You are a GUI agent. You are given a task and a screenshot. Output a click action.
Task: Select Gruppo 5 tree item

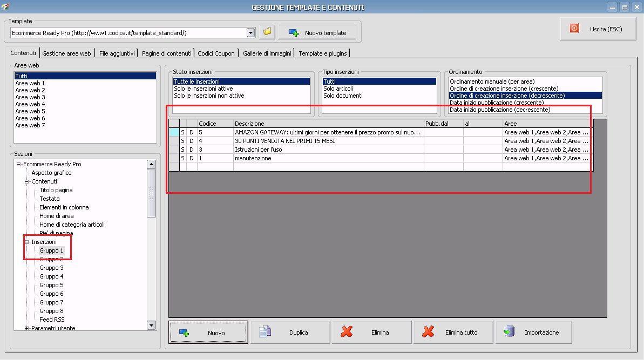(51, 285)
